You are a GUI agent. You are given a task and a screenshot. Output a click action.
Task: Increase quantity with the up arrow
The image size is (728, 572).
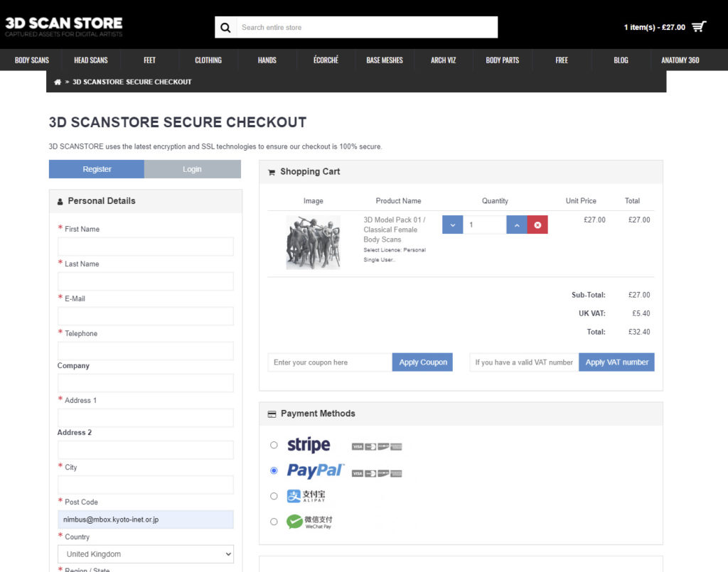pyautogui.click(x=517, y=225)
